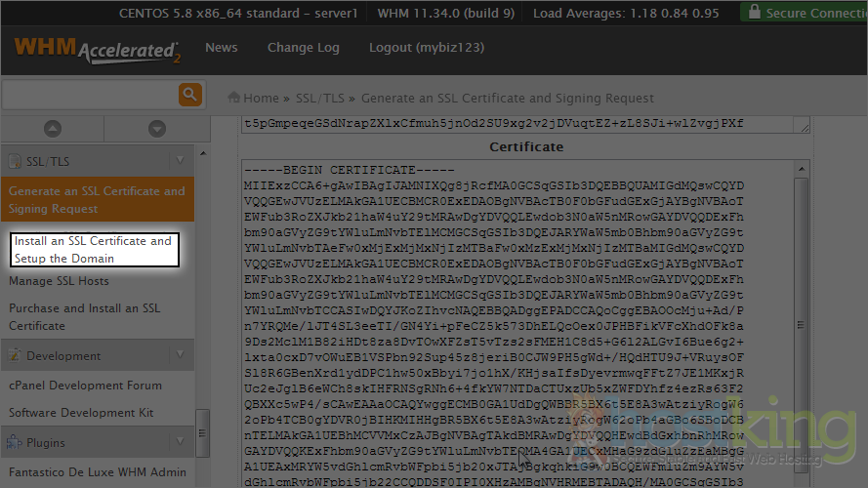This screenshot has height=488, width=868.
Task: Click the SSL/TLS section certificate icon
Action: pyautogui.click(x=15, y=161)
